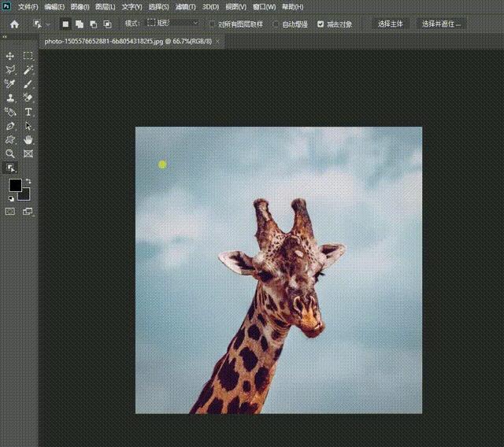The image size is (504, 447).
Task: Select the Pen tool
Action: click(10, 126)
